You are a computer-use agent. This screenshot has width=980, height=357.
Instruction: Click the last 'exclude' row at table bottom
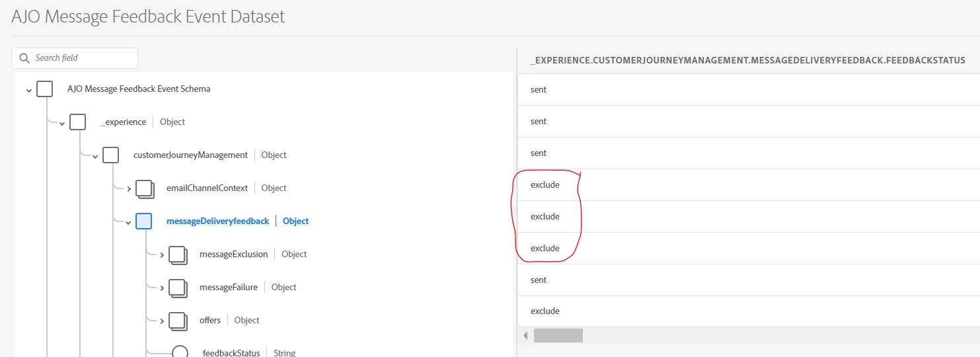[x=748, y=311]
